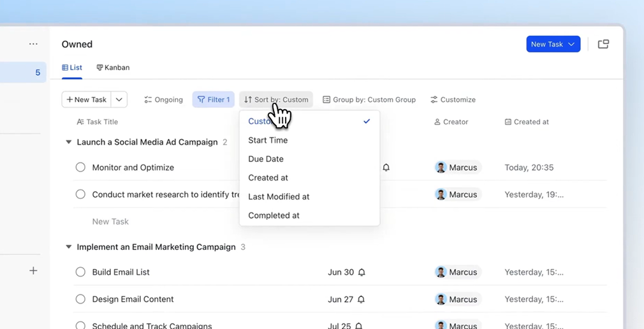Open the dropdown arrow beside the white New Task button
Image resolution: width=644 pixels, height=329 pixels.
119,99
